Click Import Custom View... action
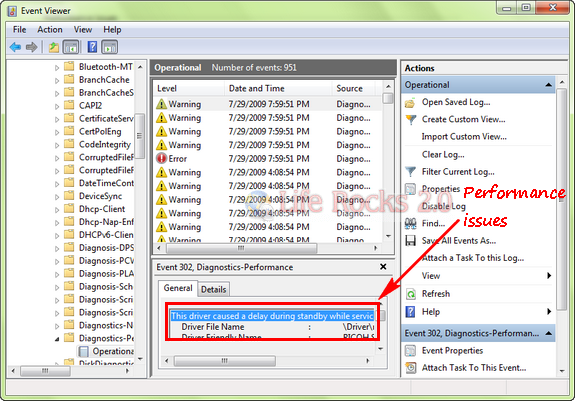Viewport: 575px width, 401px height. (464, 137)
